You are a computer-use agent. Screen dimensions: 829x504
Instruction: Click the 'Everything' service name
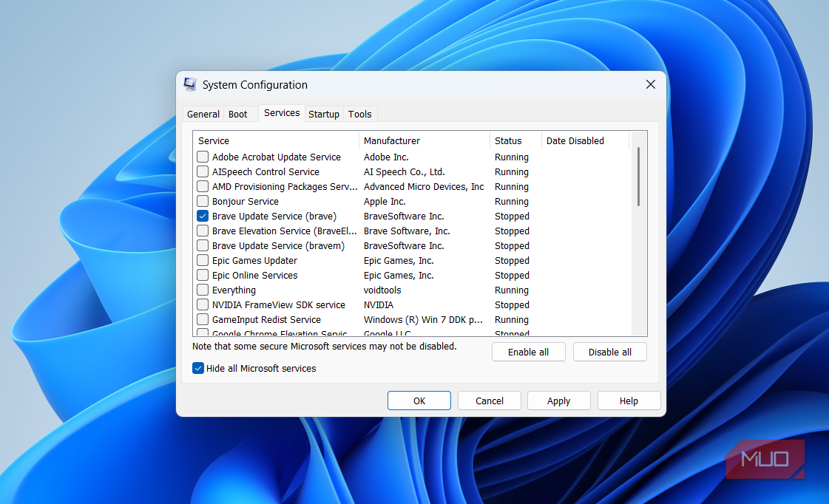click(234, 290)
